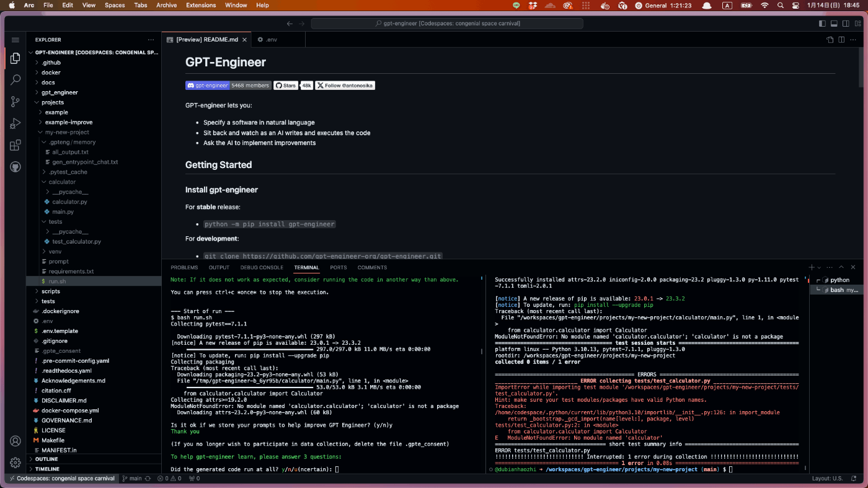Expand the example-improve folder
The width and height of the screenshot is (868, 488).
click(x=69, y=122)
